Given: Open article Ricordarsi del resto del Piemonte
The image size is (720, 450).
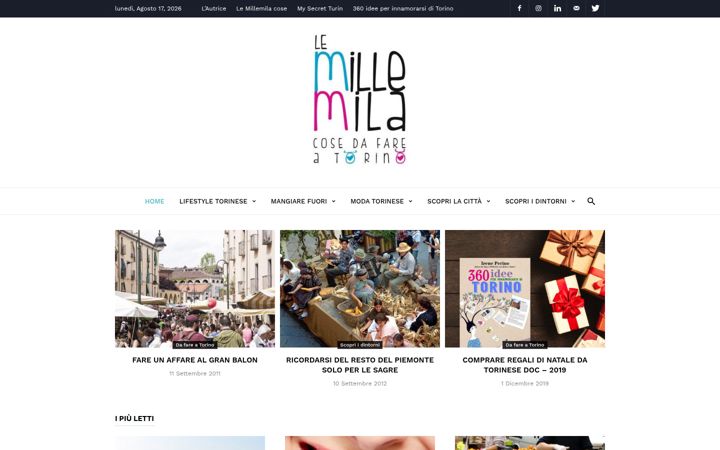Looking at the screenshot, I should (360, 365).
